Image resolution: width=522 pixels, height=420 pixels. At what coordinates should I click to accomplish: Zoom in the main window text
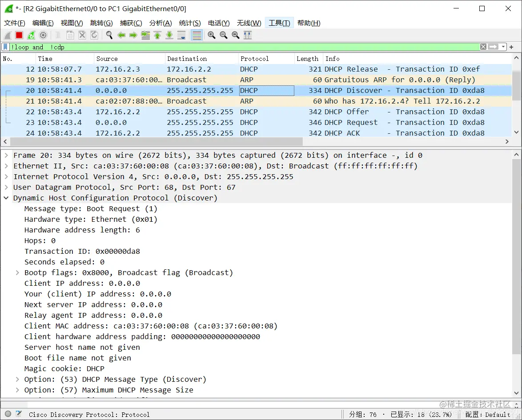[x=211, y=35]
